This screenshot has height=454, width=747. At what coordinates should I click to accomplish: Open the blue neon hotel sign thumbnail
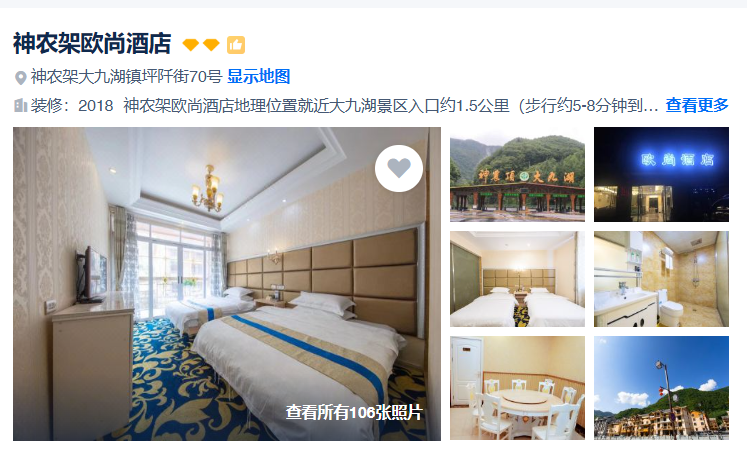click(661, 174)
